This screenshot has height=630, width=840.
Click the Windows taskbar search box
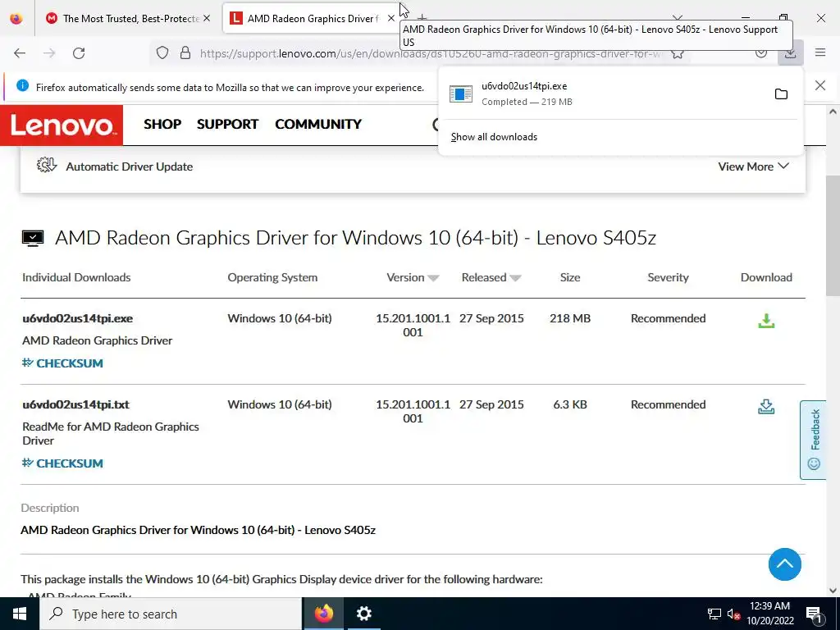[x=171, y=614]
